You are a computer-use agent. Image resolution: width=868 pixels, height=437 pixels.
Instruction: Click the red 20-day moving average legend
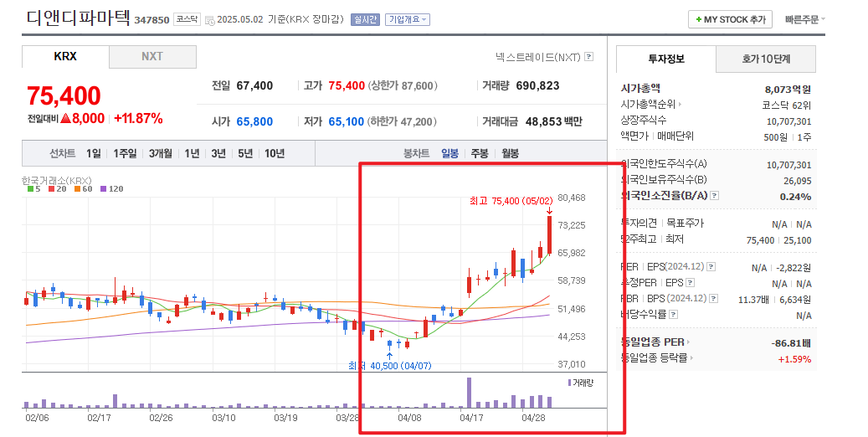[x=58, y=189]
